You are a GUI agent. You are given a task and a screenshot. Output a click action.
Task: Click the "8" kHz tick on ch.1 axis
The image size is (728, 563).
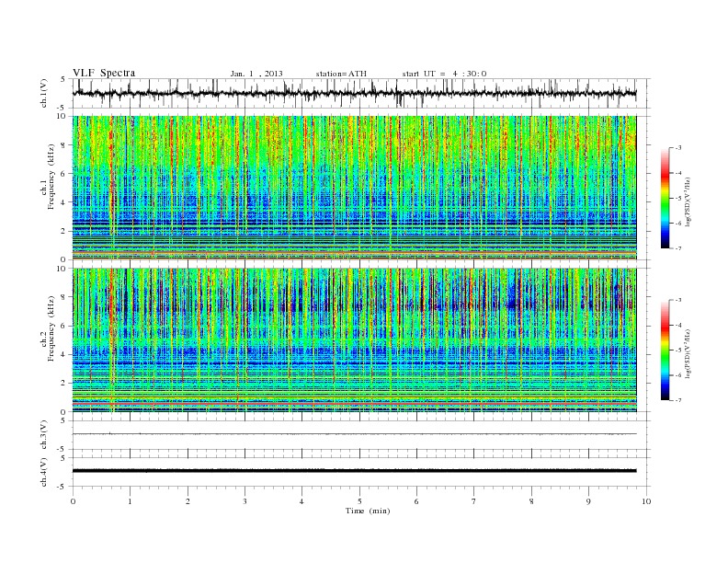tap(63, 145)
